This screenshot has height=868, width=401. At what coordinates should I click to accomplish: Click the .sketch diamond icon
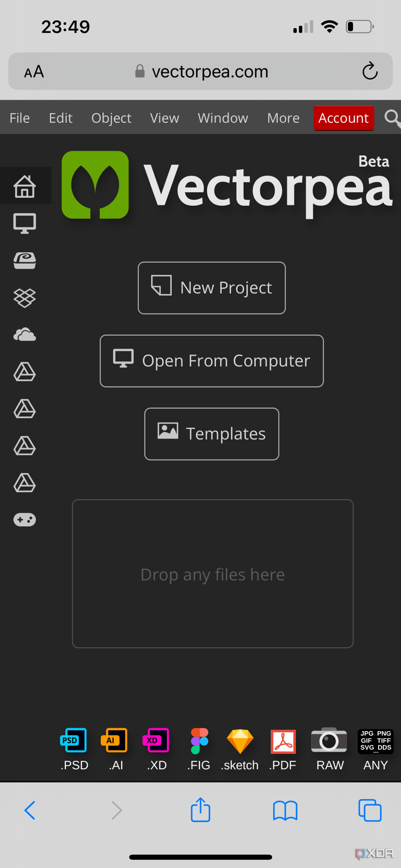click(240, 741)
